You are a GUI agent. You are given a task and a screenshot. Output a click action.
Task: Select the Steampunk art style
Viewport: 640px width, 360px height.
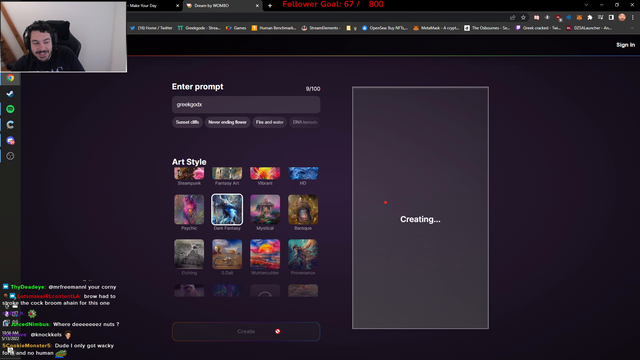[189, 176]
